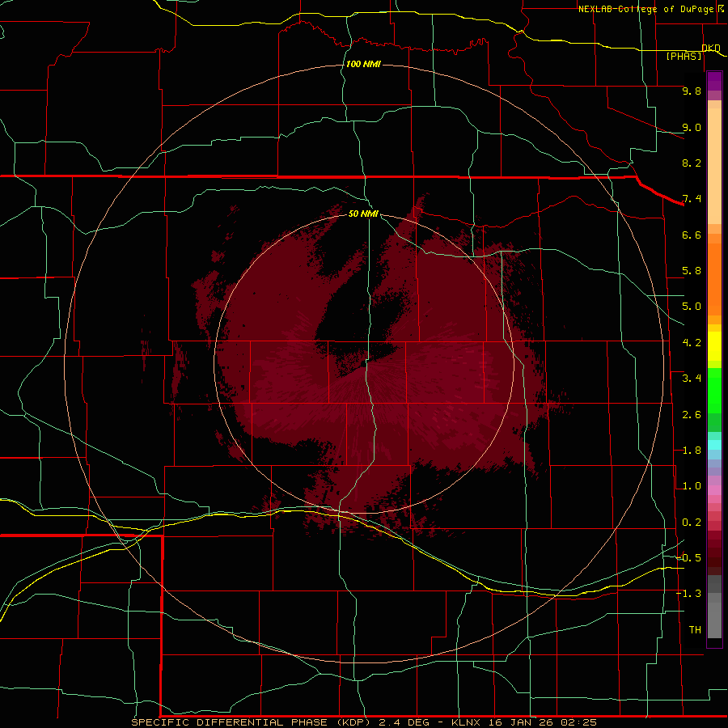The image size is (728, 728).
Task: Click the cyan segment of the color bar
Action: pyautogui.click(x=714, y=445)
